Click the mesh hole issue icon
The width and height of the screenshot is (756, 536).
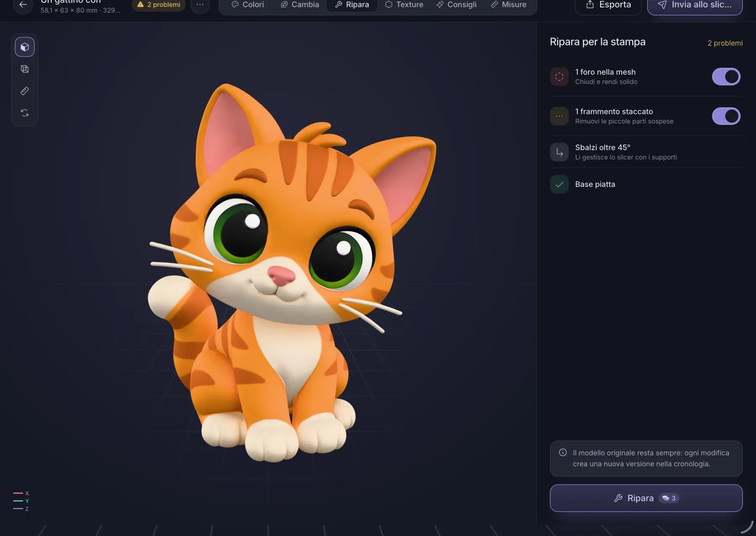pos(559,77)
